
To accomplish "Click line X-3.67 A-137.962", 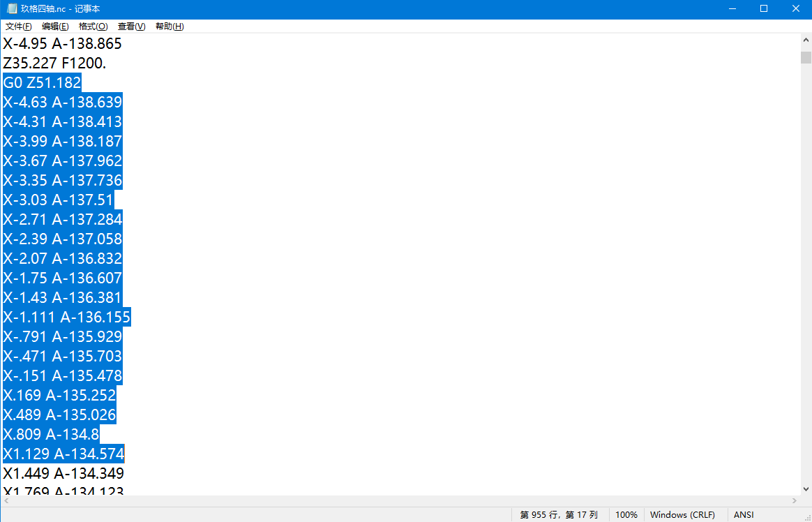I will (x=62, y=161).
